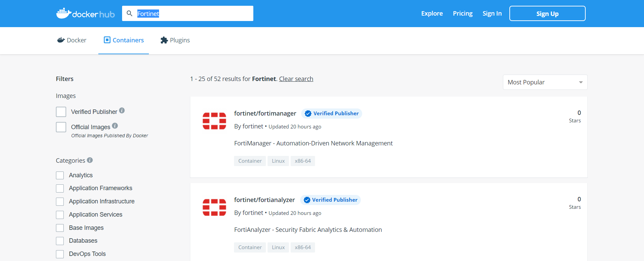Open the Containers tab

(x=124, y=40)
